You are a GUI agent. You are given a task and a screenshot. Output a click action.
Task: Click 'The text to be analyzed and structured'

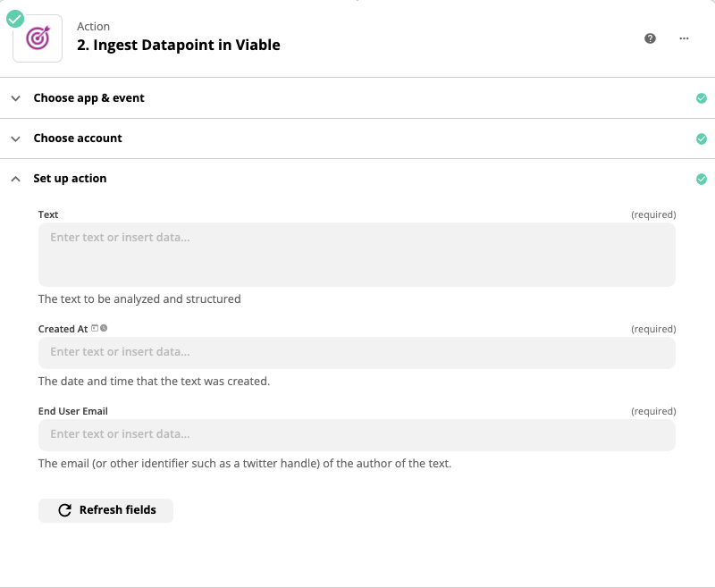click(x=139, y=299)
